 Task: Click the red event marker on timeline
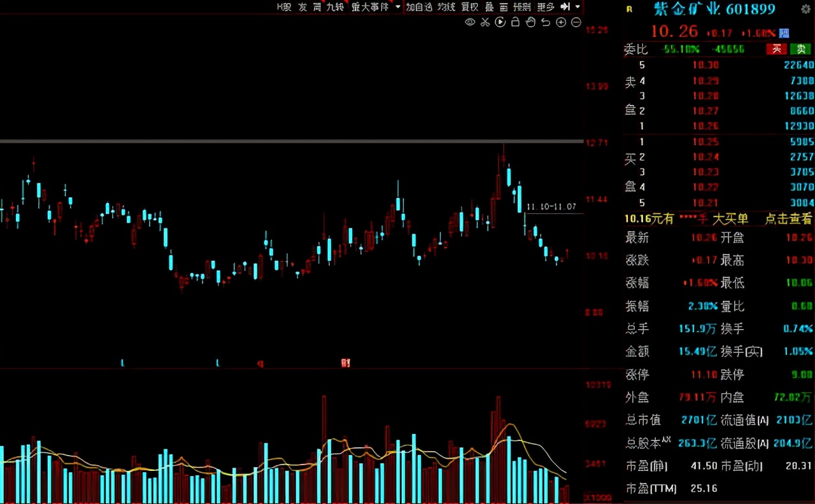pyautogui.click(x=345, y=363)
